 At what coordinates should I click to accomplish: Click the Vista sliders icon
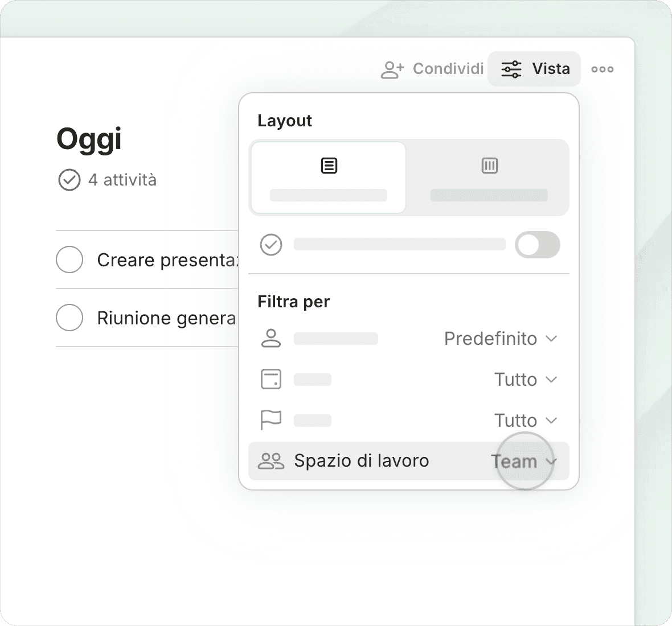point(511,69)
